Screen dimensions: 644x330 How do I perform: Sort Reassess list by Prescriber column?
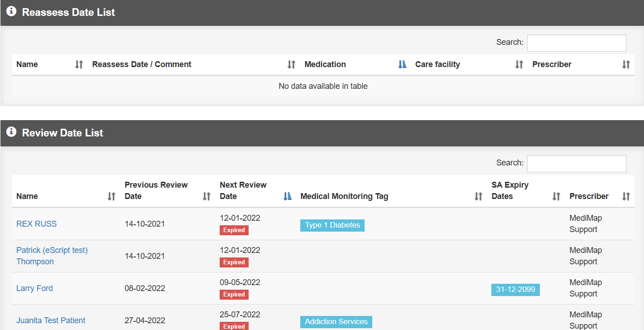(552, 64)
